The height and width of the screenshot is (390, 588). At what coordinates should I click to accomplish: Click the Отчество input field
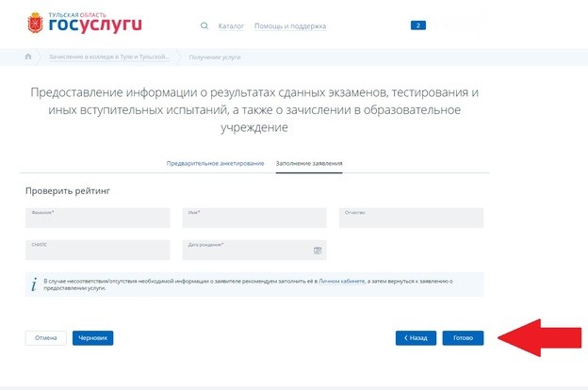(x=411, y=218)
